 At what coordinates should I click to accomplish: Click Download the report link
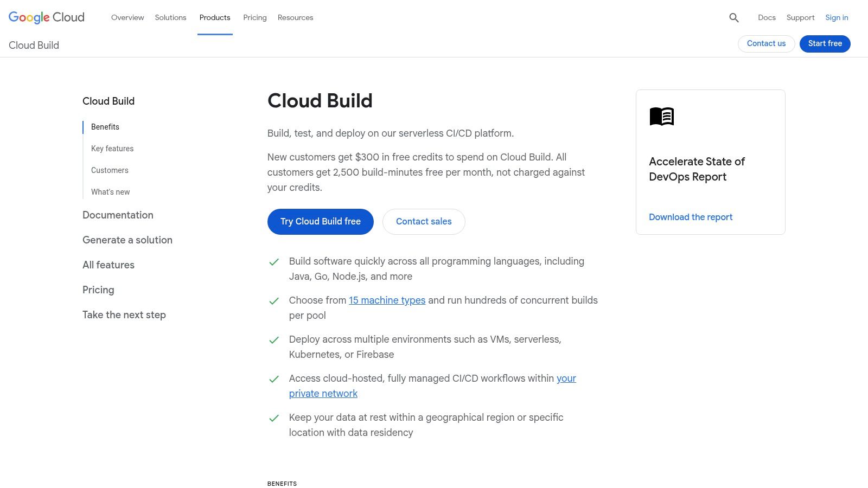click(691, 217)
